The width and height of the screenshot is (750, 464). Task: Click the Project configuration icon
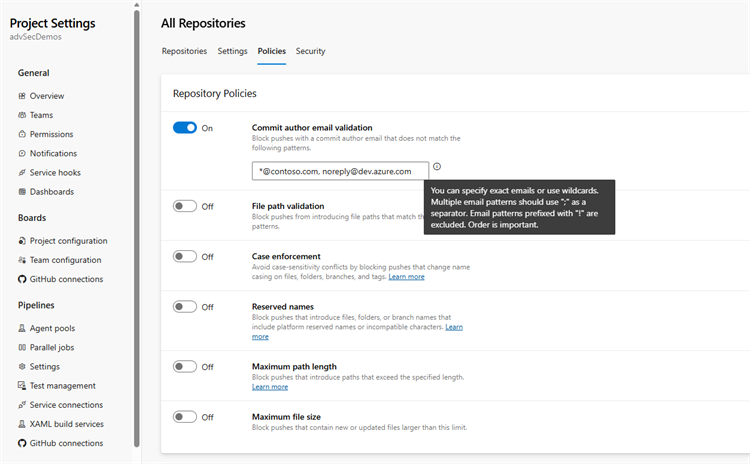pos(22,241)
